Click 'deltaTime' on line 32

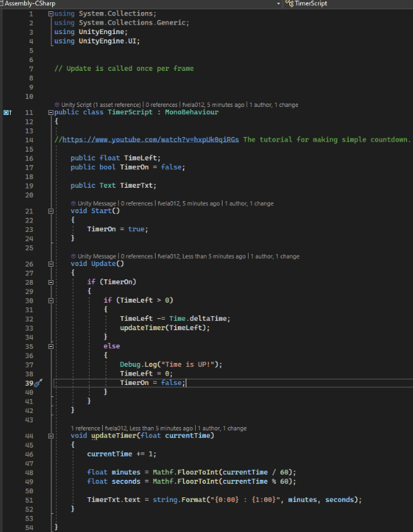click(208, 319)
